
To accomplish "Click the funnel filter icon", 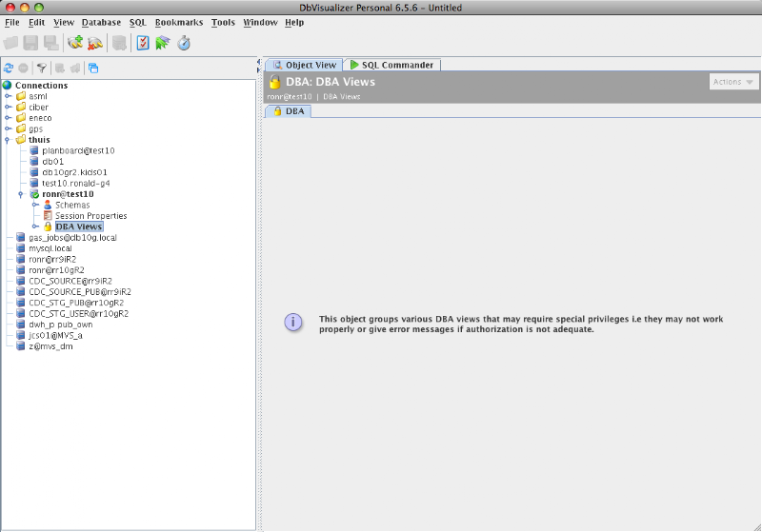I will click(x=42, y=68).
